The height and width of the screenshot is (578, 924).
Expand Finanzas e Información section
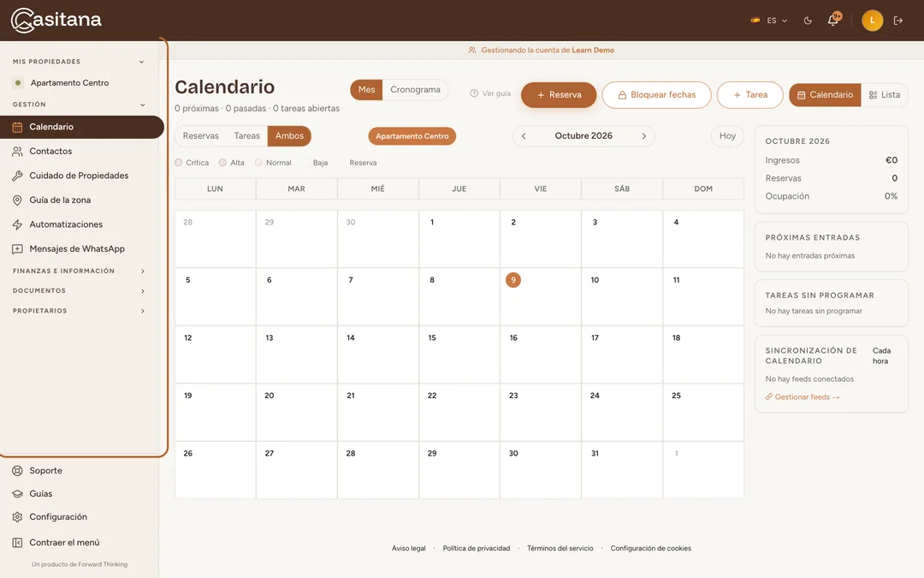(79, 271)
